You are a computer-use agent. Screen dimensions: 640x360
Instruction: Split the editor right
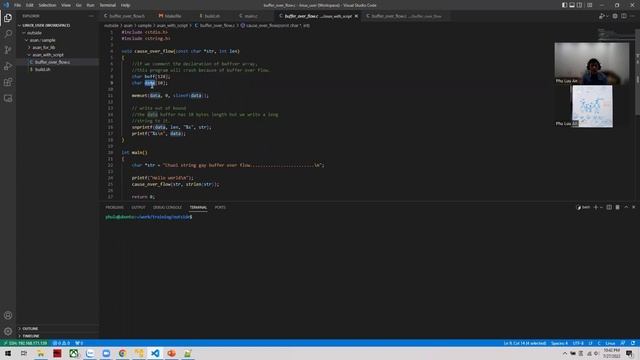[624, 16]
